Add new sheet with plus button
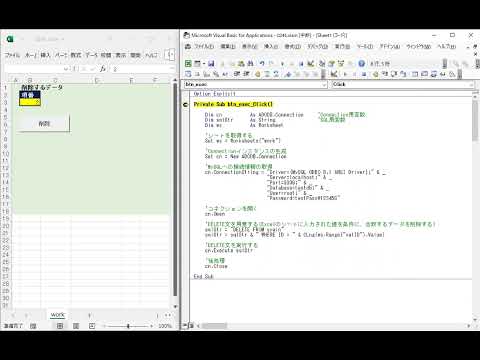Image resolution: width=480 pixels, height=360 pixels. point(89,315)
